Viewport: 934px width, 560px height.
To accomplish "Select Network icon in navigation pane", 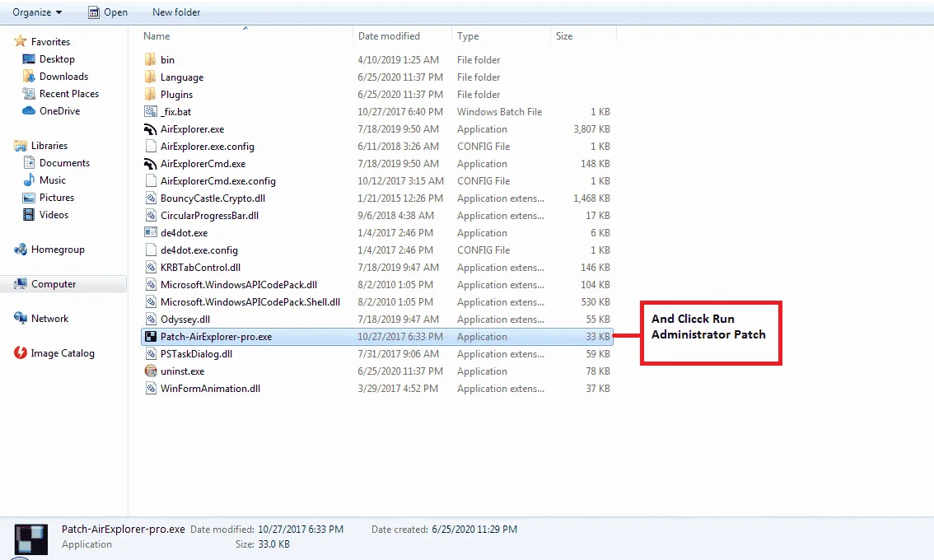I will (x=21, y=318).
